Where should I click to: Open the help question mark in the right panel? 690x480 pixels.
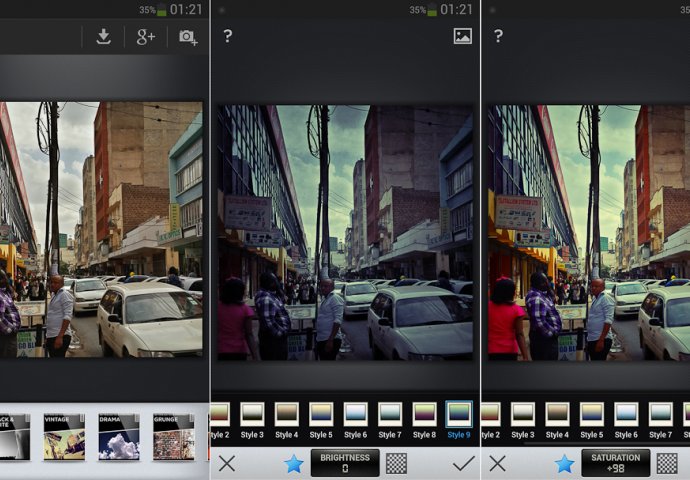[497, 36]
